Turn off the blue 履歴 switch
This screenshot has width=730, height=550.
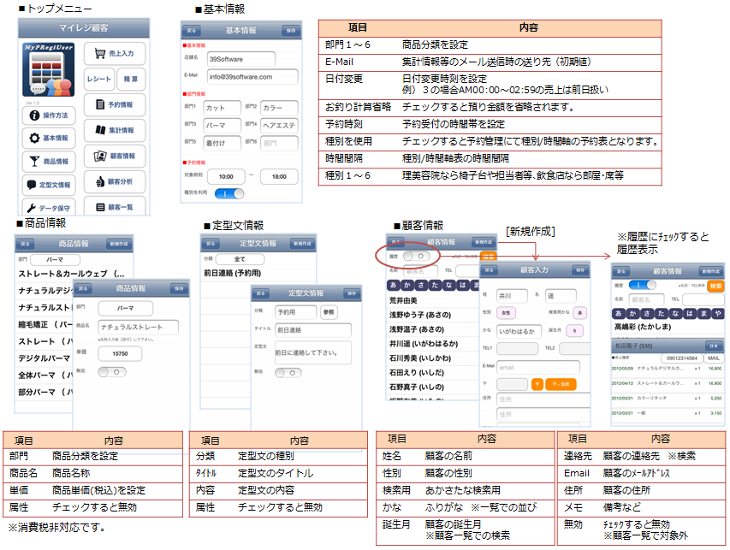point(642,285)
